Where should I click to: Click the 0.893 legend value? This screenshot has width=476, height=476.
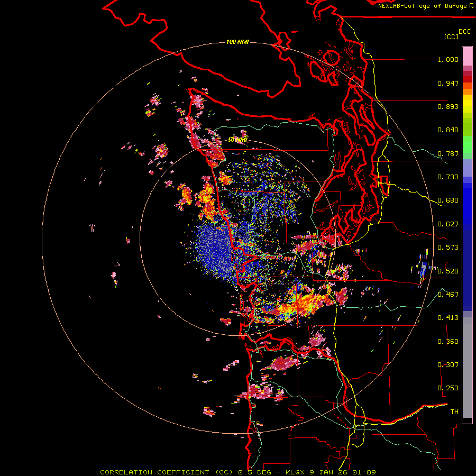pyautogui.click(x=448, y=106)
